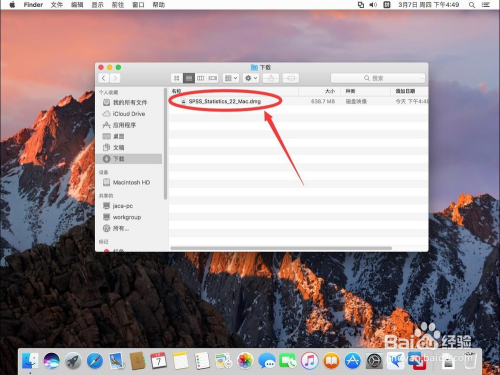
Task: Focus the Finder search field
Action: (378, 78)
